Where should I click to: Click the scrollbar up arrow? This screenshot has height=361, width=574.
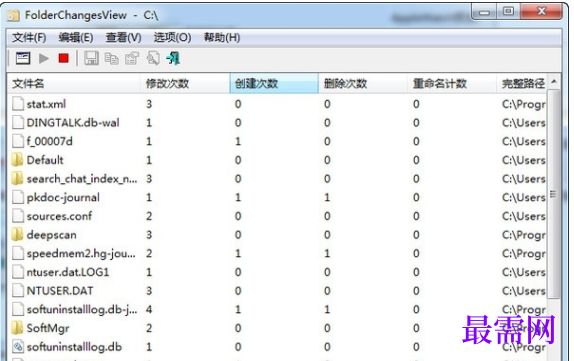(554, 81)
